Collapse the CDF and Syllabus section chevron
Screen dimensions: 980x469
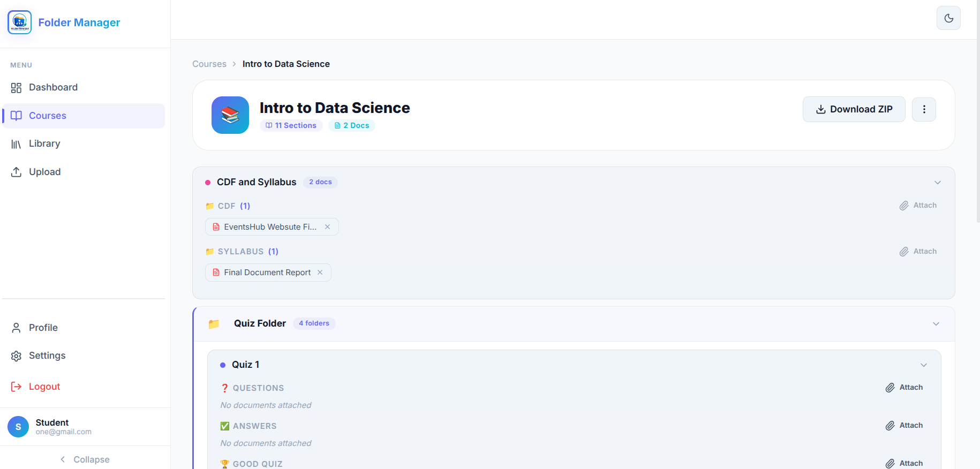tap(937, 183)
